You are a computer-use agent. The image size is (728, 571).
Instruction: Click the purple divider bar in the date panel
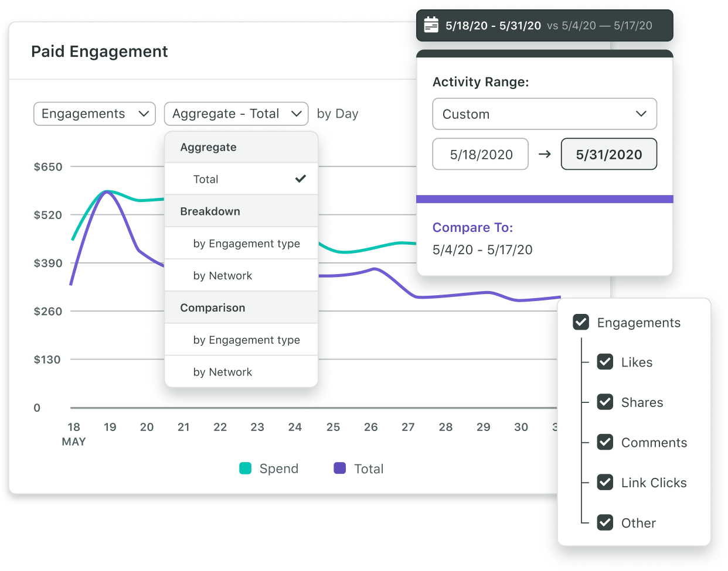pos(545,199)
